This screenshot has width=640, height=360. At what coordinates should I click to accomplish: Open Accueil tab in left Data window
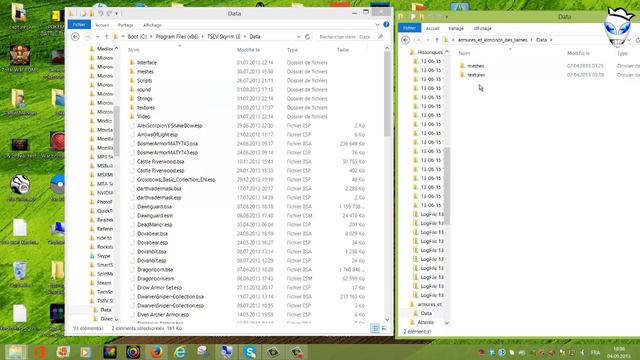(x=102, y=25)
